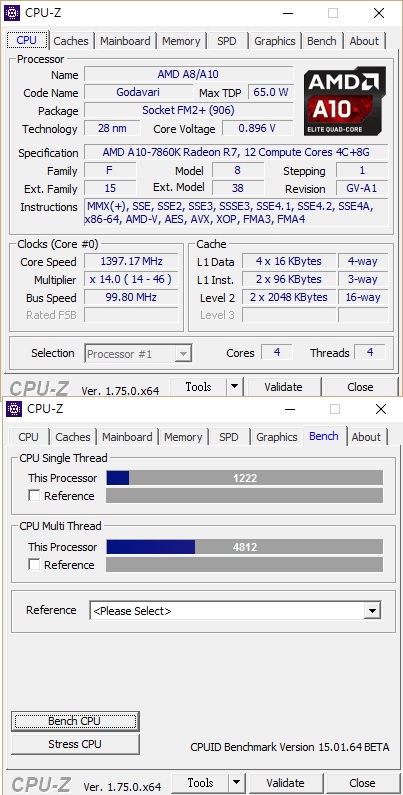The width and height of the screenshot is (403, 795).
Task: Open the Processor #1 selection dropdown
Action: tap(138, 353)
